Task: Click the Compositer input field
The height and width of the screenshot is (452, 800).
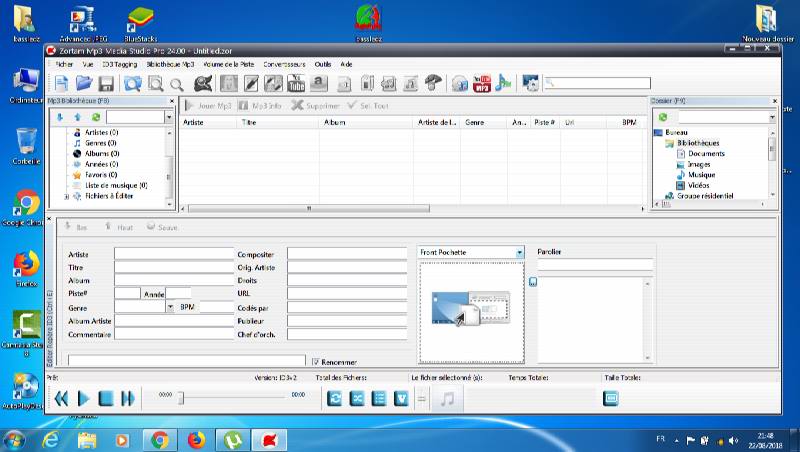Action: [x=347, y=254]
